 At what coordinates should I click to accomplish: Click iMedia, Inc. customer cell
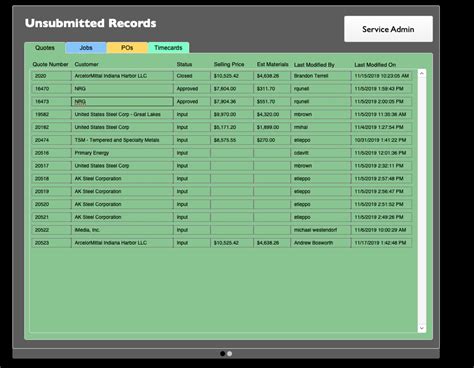(122, 230)
